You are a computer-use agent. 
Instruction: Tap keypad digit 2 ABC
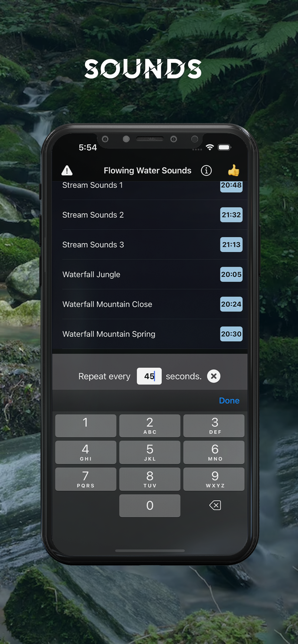[x=150, y=426]
